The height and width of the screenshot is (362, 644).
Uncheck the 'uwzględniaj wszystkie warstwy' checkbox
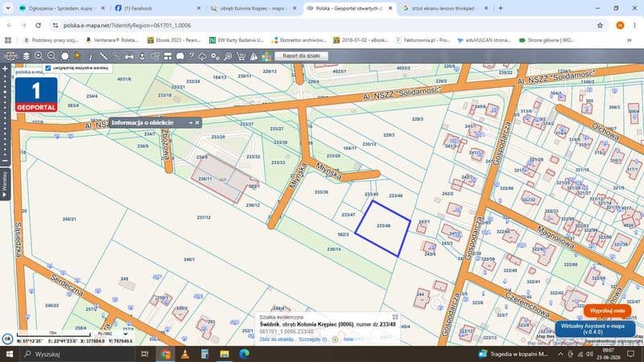pyautogui.click(x=48, y=68)
